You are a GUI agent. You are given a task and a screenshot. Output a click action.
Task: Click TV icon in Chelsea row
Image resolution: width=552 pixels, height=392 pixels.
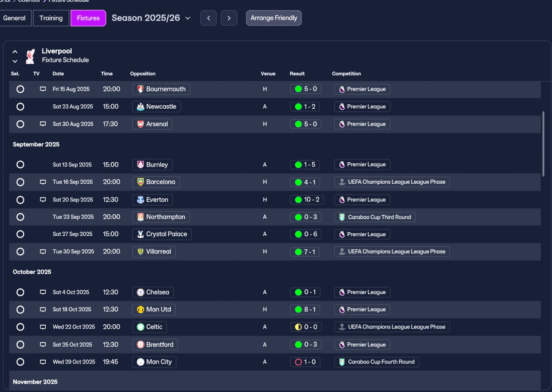point(43,292)
